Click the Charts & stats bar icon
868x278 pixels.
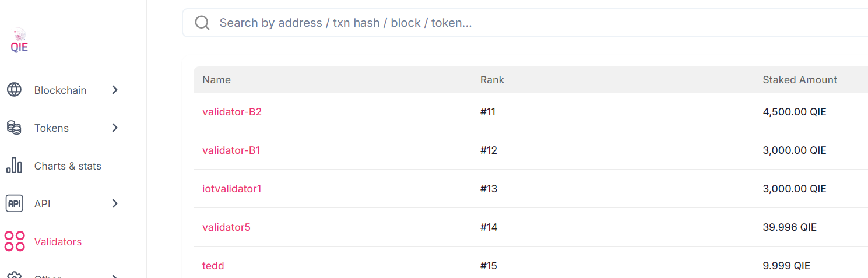click(14, 166)
